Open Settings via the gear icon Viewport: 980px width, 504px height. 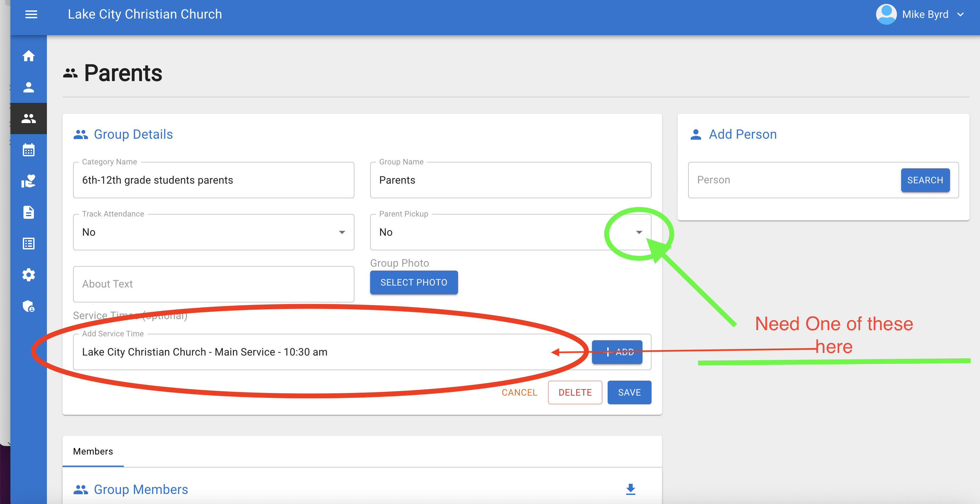tap(29, 275)
